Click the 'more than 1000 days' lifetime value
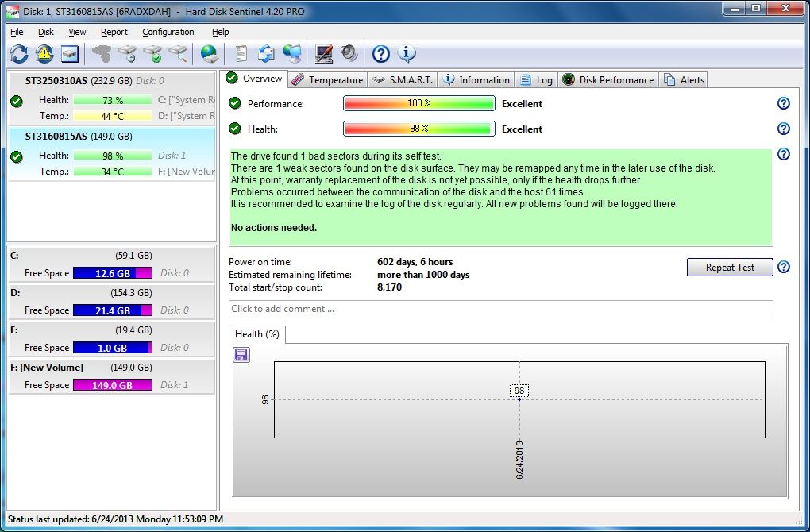 point(423,275)
